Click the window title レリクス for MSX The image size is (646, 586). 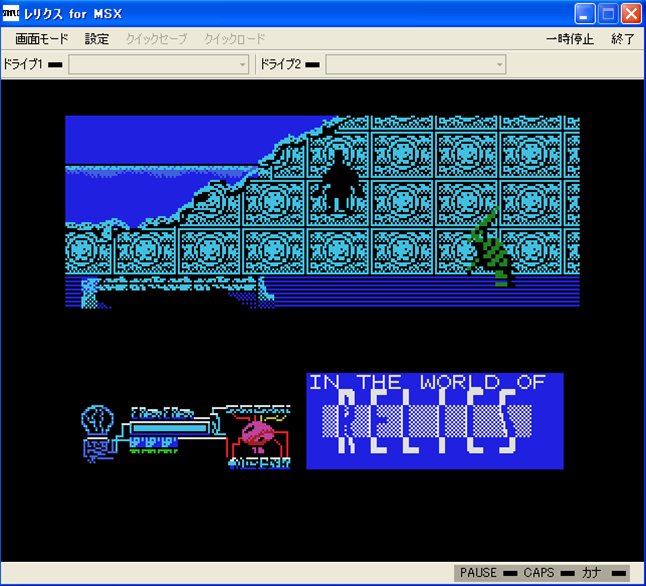point(73,14)
